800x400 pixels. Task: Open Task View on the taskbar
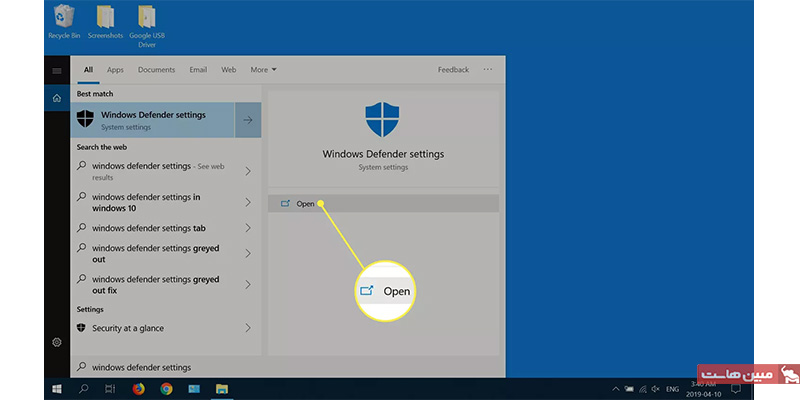[110, 389]
